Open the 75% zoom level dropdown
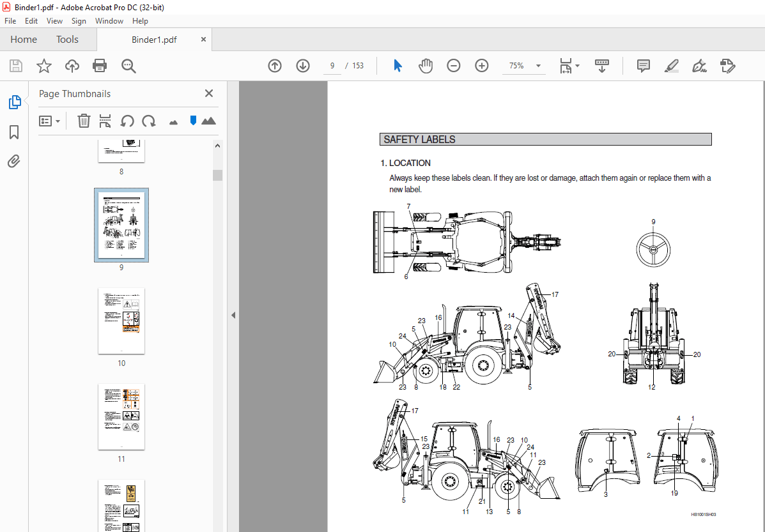Screen dimensions: 765x532 click(537, 66)
